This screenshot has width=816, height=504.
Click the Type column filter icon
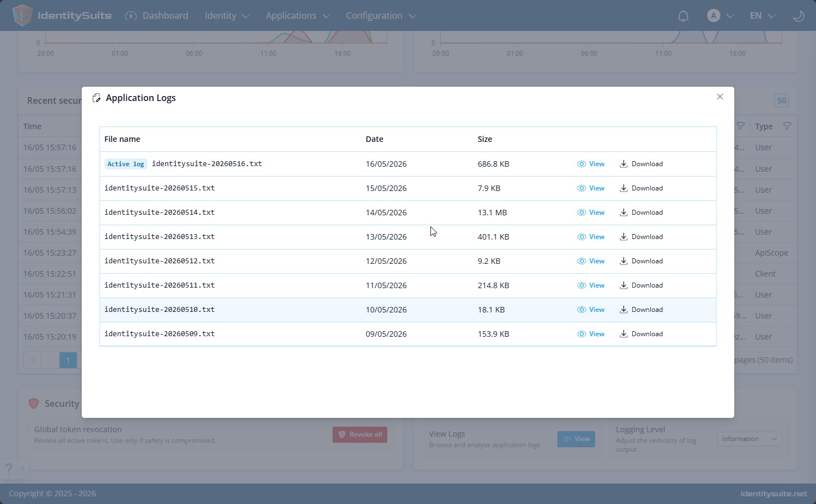(787, 126)
